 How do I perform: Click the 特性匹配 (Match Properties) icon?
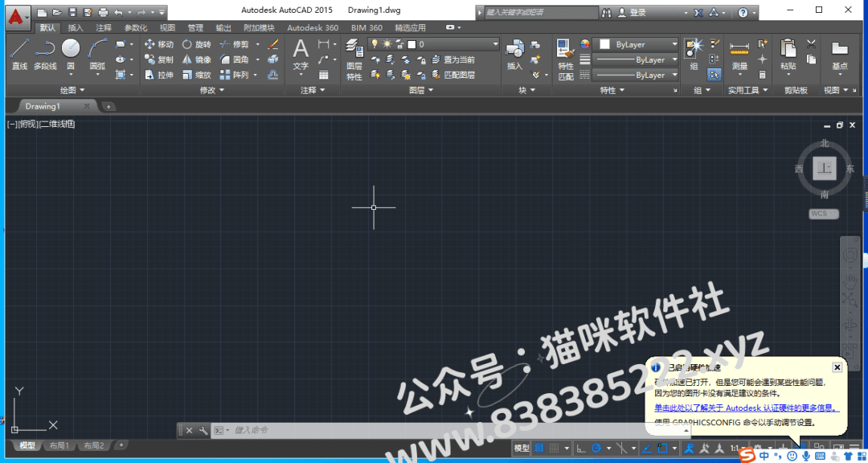[x=566, y=59]
